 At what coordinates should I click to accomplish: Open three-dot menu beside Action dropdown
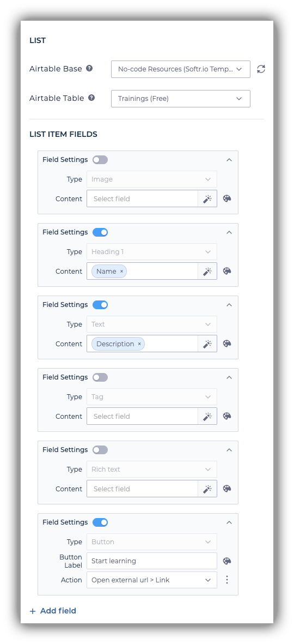click(x=227, y=580)
